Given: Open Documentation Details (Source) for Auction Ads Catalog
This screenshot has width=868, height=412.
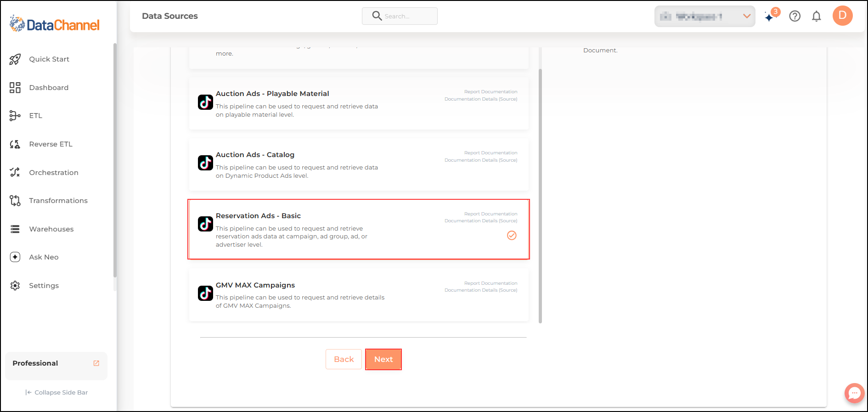Looking at the screenshot, I should (x=481, y=160).
